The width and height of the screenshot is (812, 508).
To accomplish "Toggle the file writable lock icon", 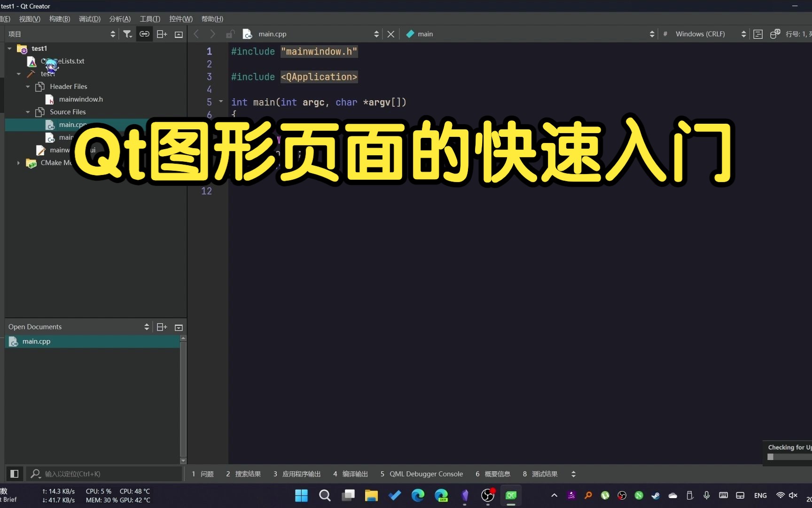I will coord(230,34).
